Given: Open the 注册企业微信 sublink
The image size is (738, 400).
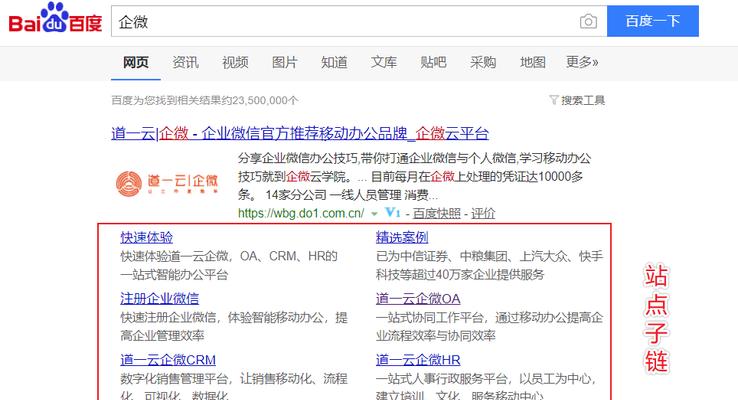Looking at the screenshot, I should click(160, 298).
